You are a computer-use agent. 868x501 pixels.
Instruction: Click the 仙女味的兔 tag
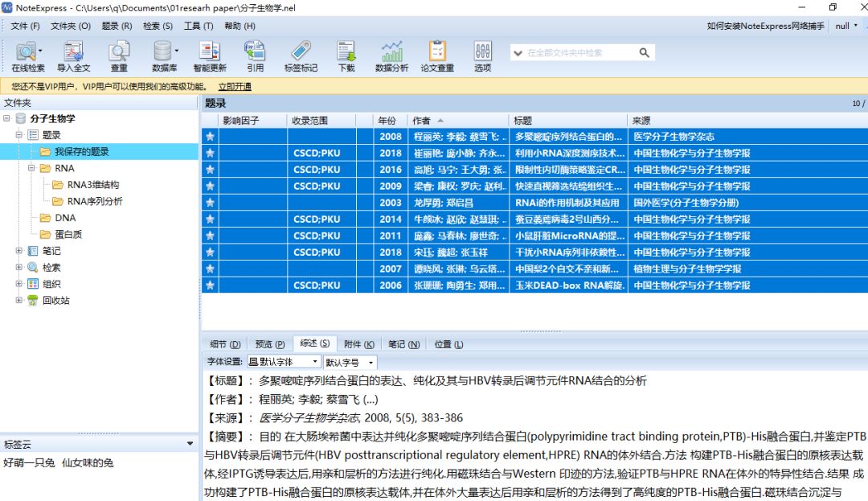pos(88,463)
